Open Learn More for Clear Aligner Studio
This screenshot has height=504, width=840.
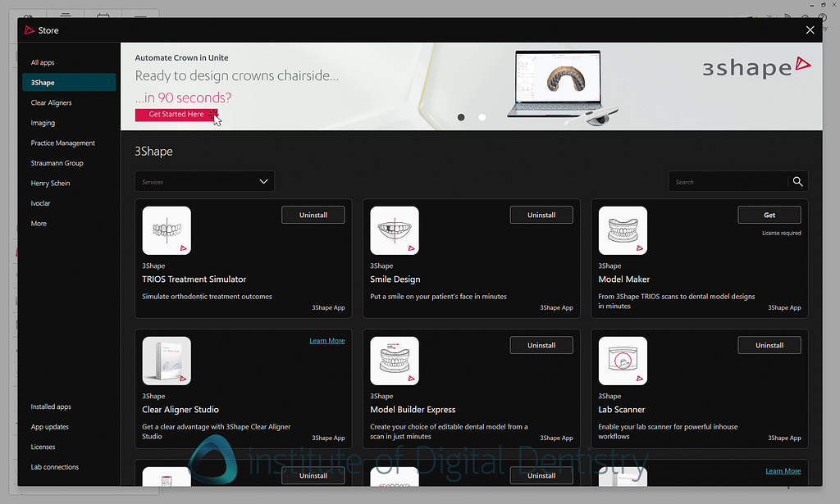(x=326, y=340)
